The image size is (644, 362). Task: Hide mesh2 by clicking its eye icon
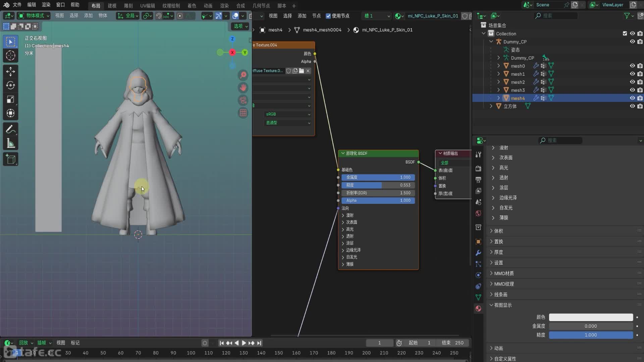click(x=632, y=82)
